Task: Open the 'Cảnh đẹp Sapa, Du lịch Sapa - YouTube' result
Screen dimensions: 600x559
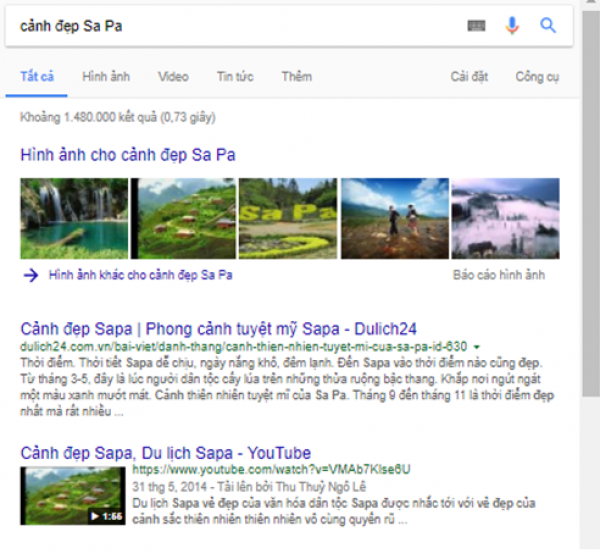Action: pyautogui.click(x=166, y=453)
